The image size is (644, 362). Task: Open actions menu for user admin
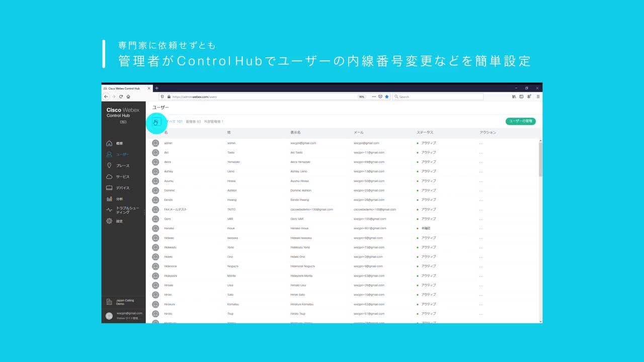[481, 143]
